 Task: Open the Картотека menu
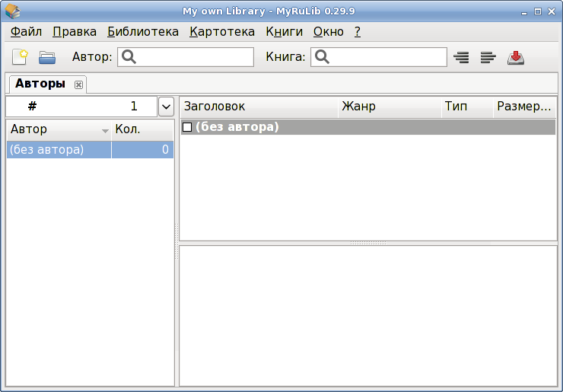coord(222,32)
